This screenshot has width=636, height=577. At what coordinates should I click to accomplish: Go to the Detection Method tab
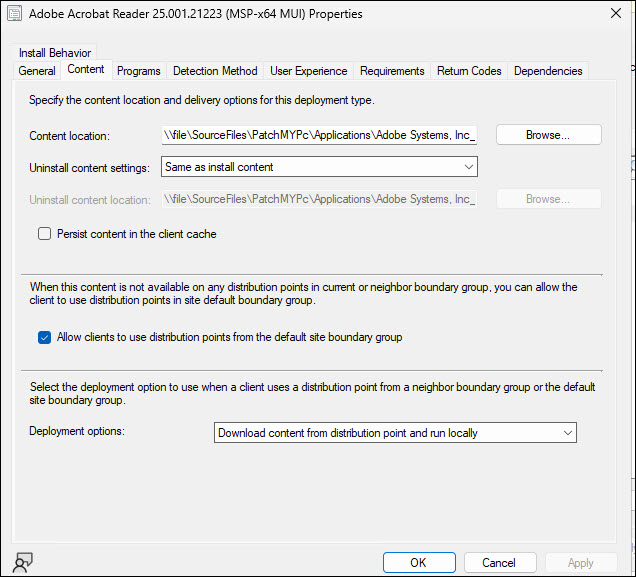(x=215, y=71)
